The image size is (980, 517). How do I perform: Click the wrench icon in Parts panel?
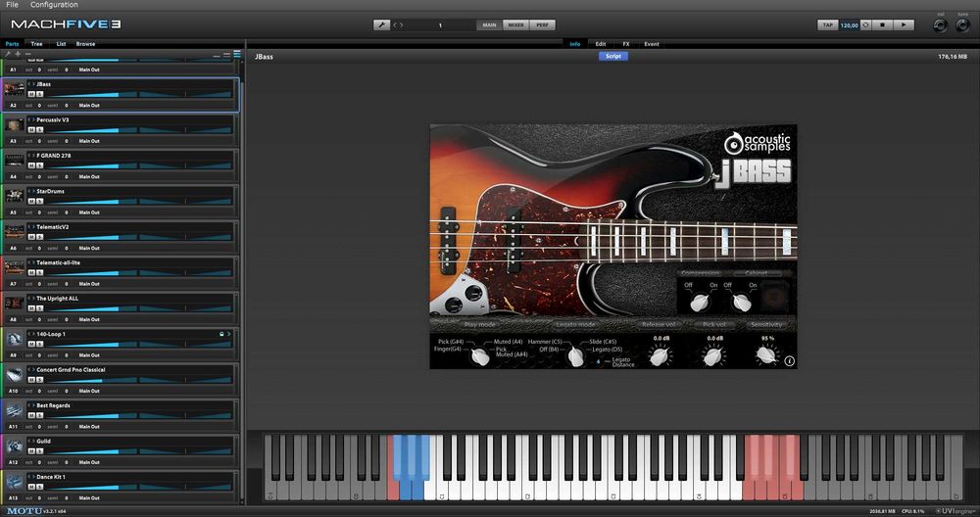[8, 54]
